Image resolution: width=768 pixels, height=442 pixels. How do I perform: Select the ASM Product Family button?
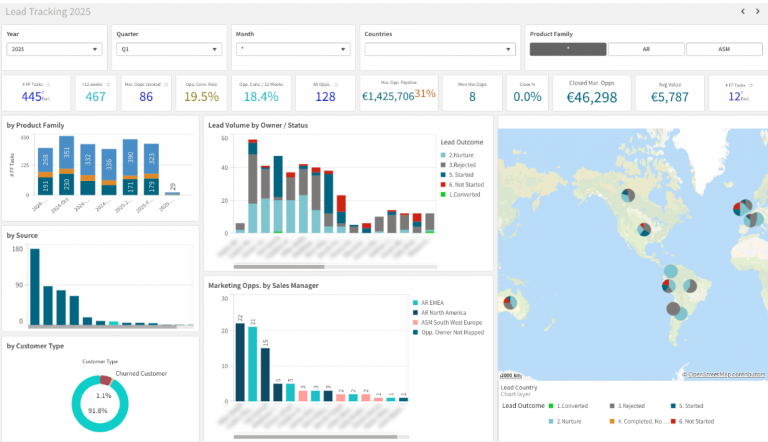724,49
